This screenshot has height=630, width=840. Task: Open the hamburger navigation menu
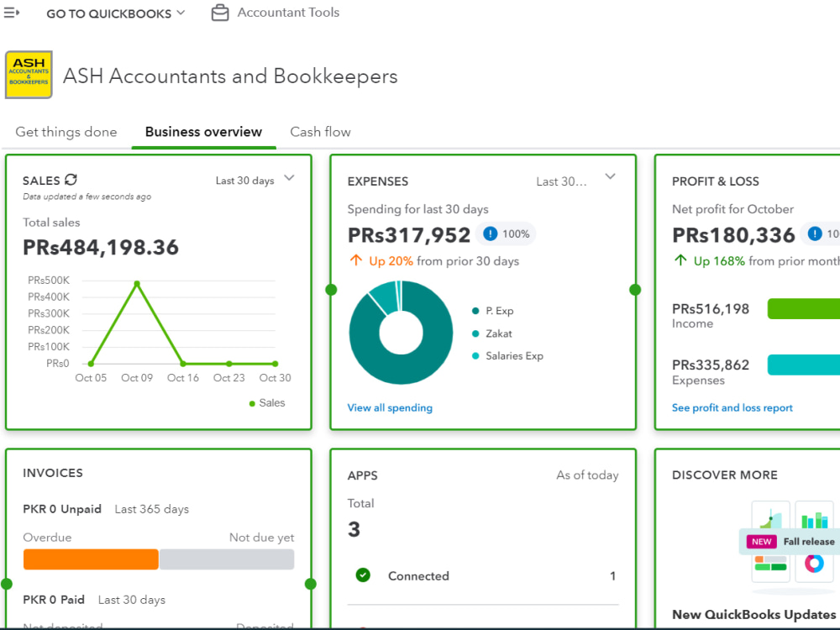(x=12, y=12)
